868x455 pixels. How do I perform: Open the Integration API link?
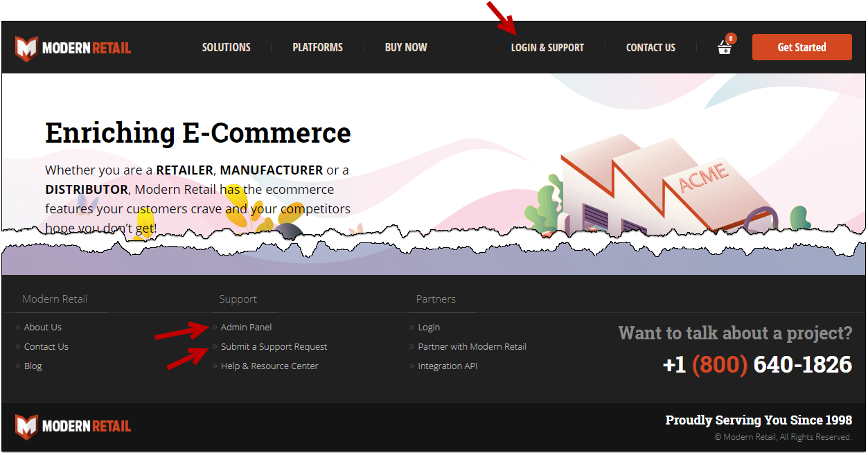click(448, 366)
